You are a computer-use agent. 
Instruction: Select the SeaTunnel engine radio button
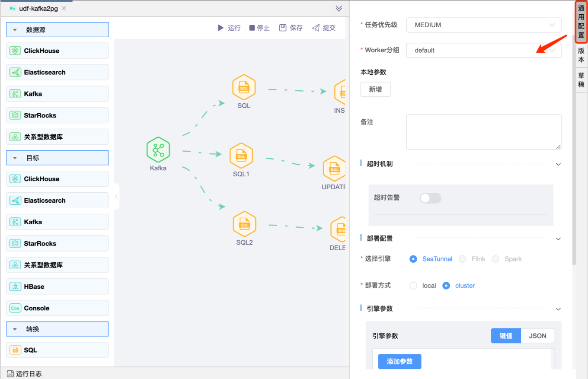(413, 259)
